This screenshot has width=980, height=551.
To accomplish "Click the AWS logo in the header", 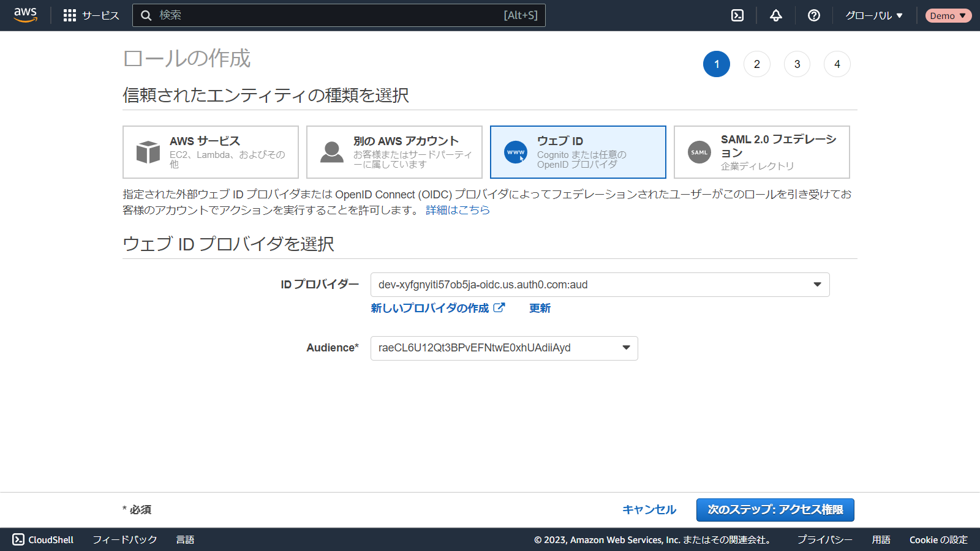I will [25, 15].
